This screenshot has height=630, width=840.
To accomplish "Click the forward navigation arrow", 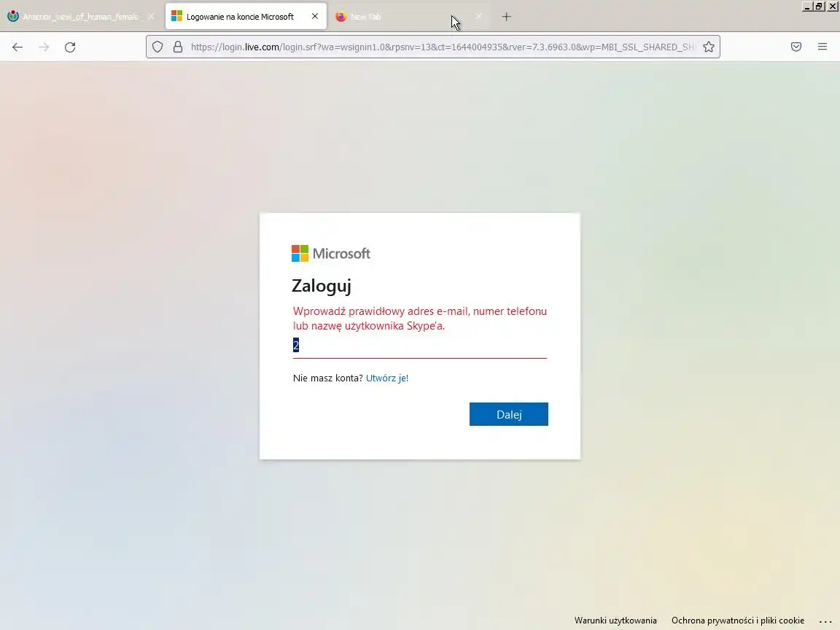I will click(x=44, y=47).
